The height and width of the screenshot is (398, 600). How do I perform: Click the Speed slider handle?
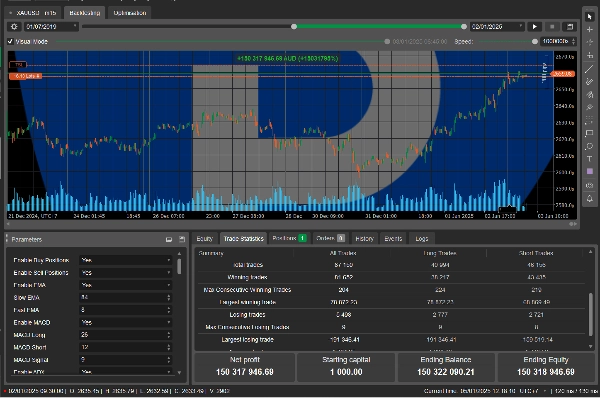click(x=535, y=41)
